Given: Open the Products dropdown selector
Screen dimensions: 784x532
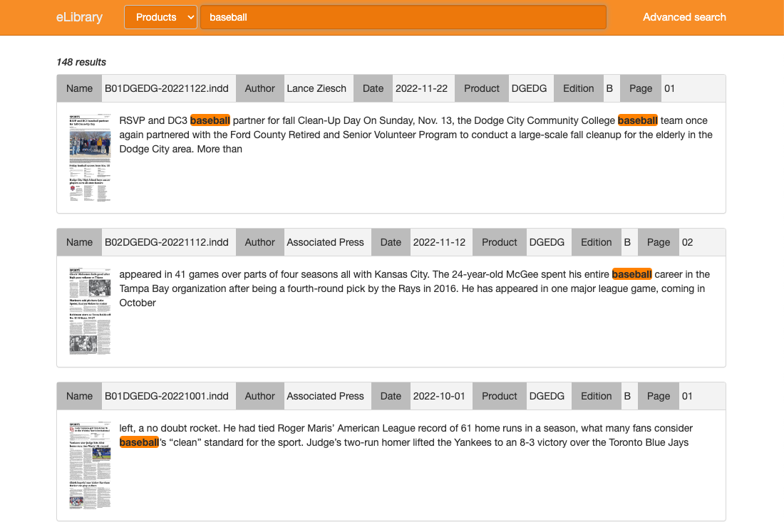Looking at the screenshot, I should 160,17.
